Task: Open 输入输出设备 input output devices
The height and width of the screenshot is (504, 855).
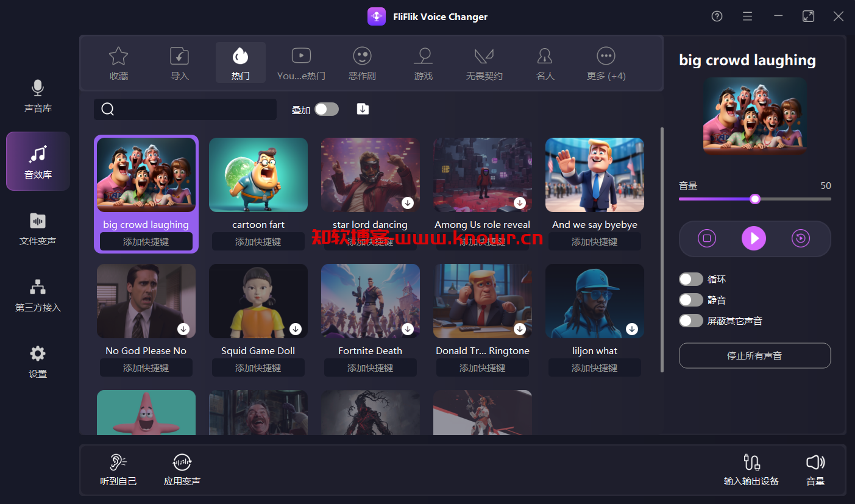Action: tap(751, 469)
